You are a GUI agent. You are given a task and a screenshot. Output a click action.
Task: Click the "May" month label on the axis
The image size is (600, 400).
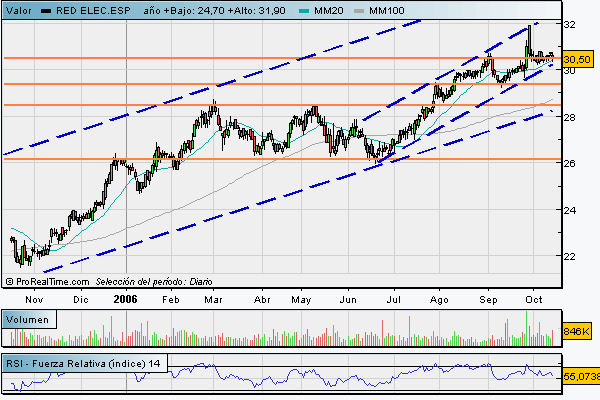tap(301, 300)
